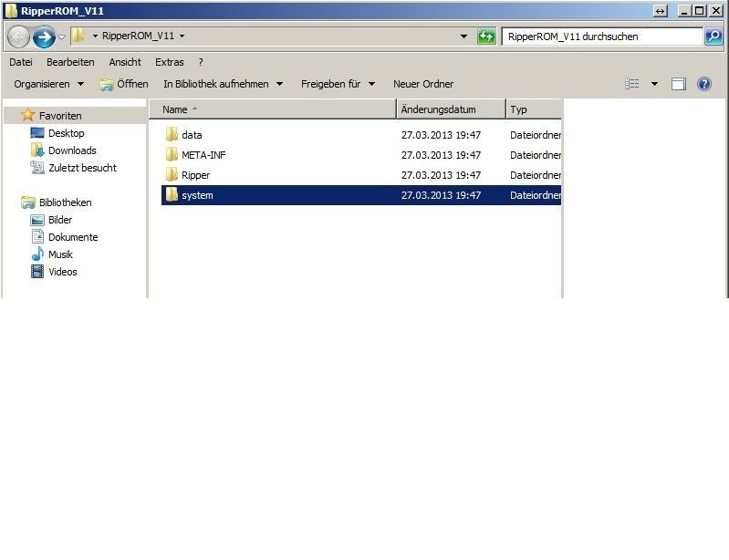Expand arrow before RipperROM_V11 in address bar
The height and width of the screenshot is (560, 729).
point(95,36)
